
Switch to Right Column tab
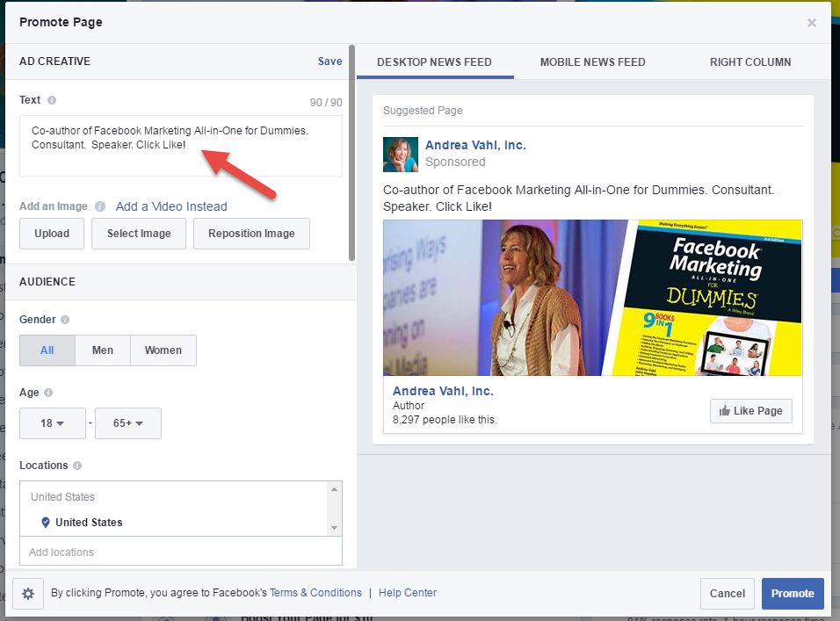click(750, 62)
